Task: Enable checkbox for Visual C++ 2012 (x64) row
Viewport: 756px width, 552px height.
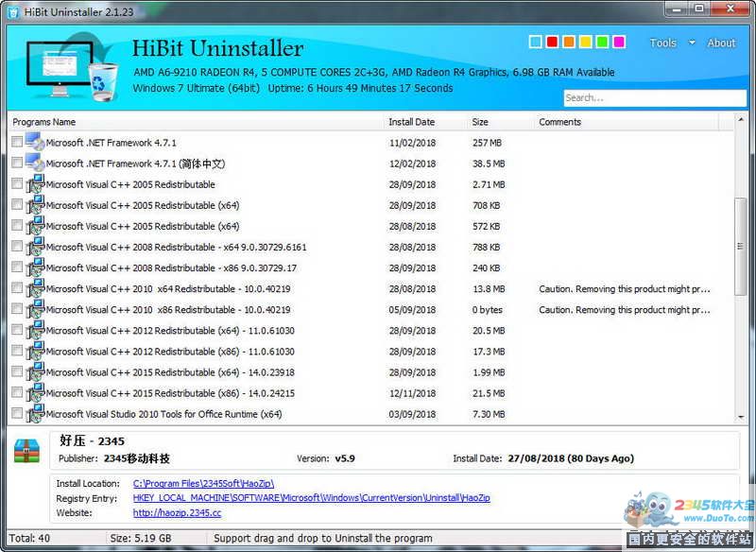Action: point(17,330)
